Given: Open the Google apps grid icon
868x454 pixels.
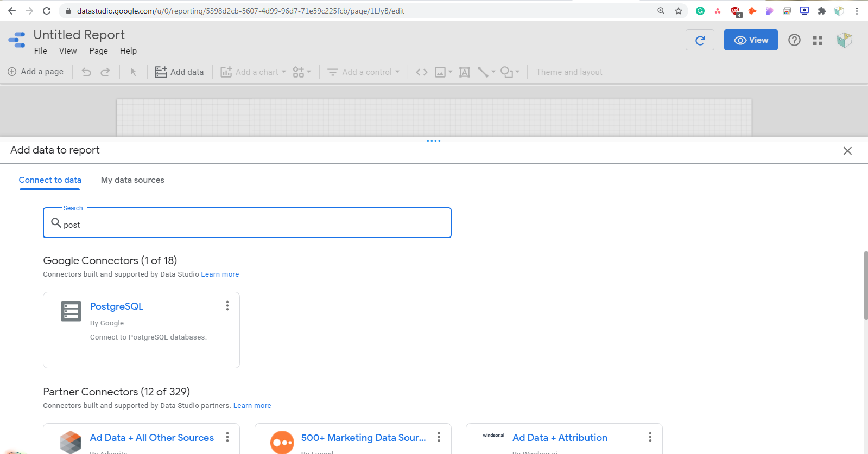Looking at the screenshot, I should coord(818,40).
